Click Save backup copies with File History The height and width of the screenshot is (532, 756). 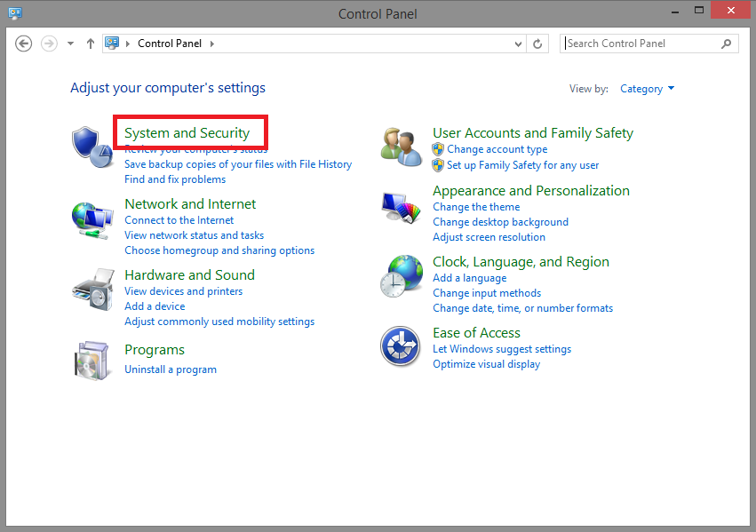[238, 164]
